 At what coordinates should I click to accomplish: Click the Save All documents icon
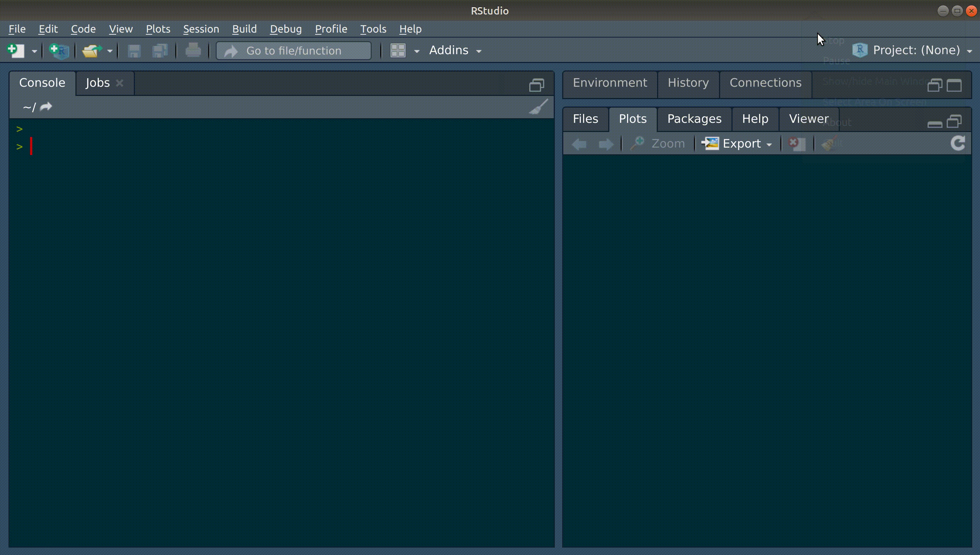tap(160, 51)
